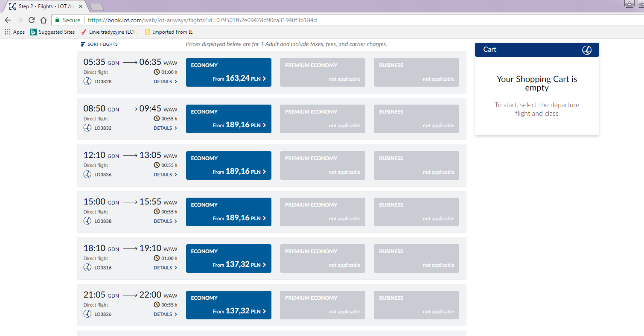
Task: Click the browser Back arrow
Action: point(8,20)
